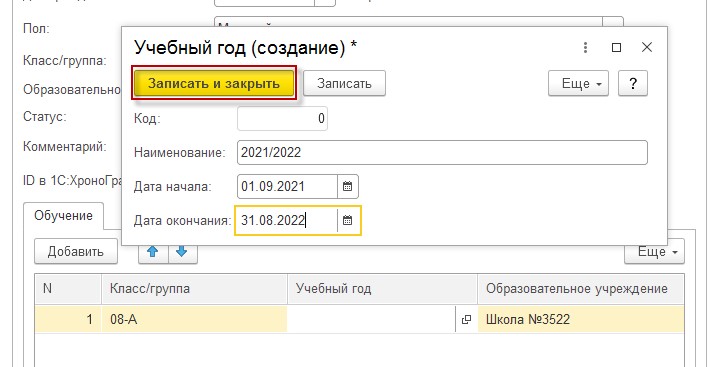Screen dimensions: 725x367
Task: Open dialog's three-dot options menu
Action: click(585, 47)
